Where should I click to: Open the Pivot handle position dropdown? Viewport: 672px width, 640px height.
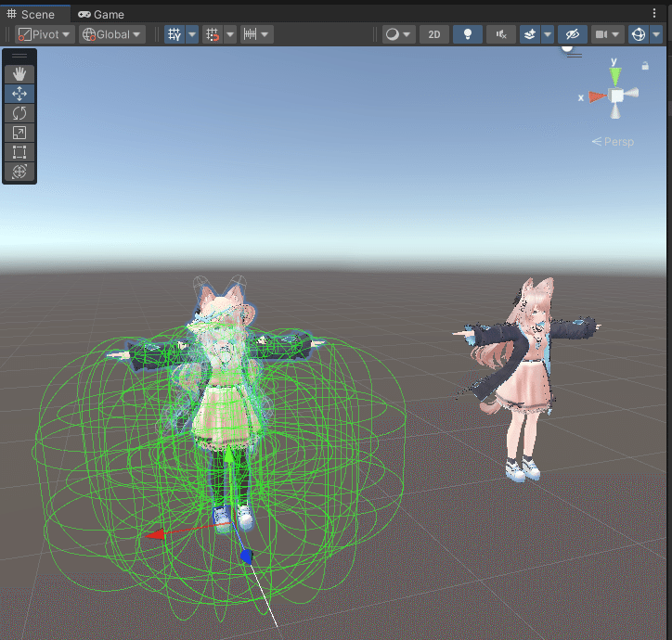[45, 34]
